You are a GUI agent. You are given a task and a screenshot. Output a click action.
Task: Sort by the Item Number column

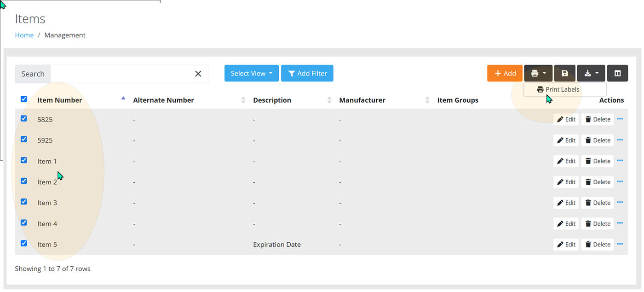[x=60, y=100]
